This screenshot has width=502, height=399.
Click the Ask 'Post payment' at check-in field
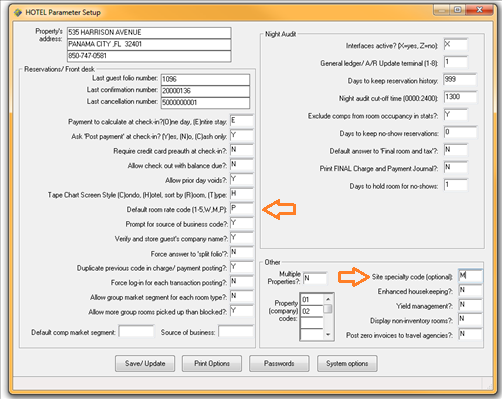coord(242,135)
